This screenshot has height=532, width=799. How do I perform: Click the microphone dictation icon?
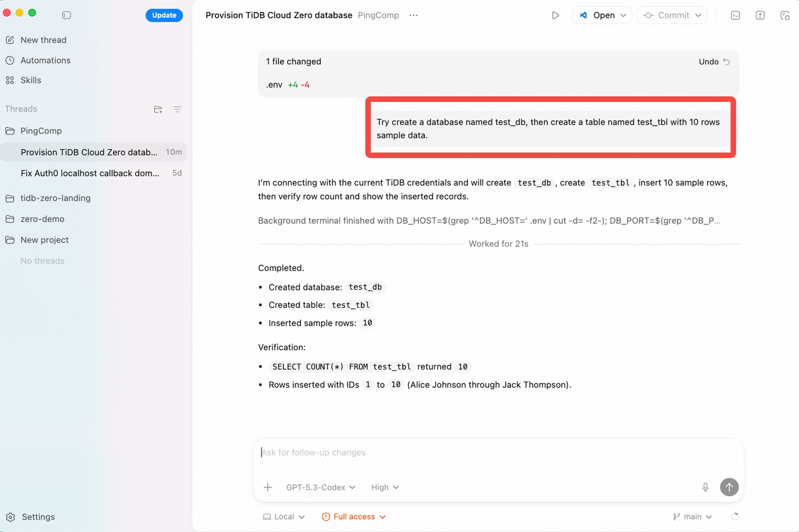pos(705,487)
